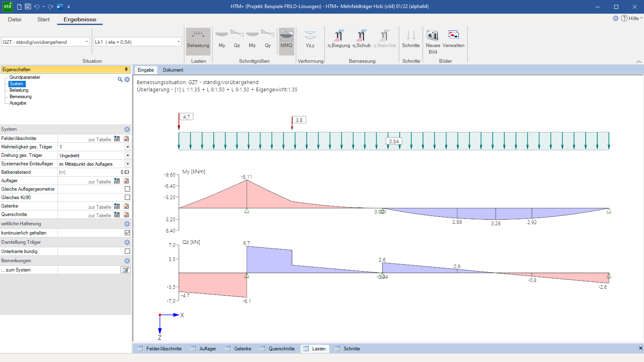Image resolution: width=644 pixels, height=362 pixels.
Task: Switch to the Start ribbon tab
Action: click(43, 19)
